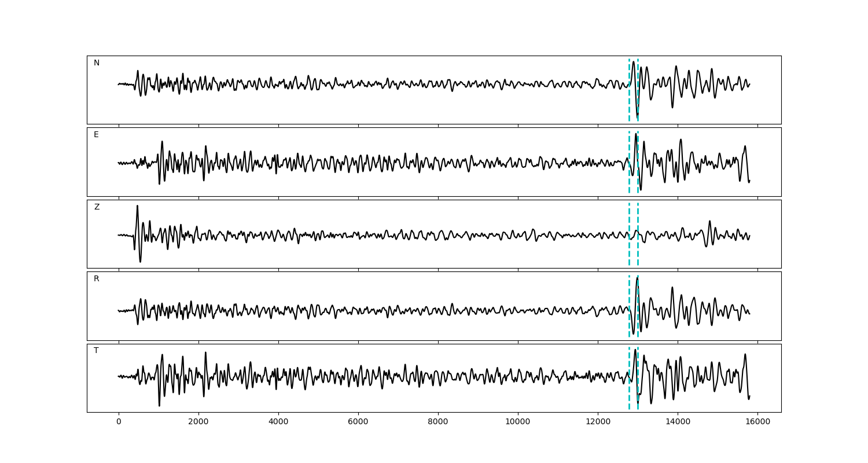Image resolution: width=868 pixels, height=463 pixels.
Task: Click the 8000 x-axis tick label
Action: [x=438, y=422]
